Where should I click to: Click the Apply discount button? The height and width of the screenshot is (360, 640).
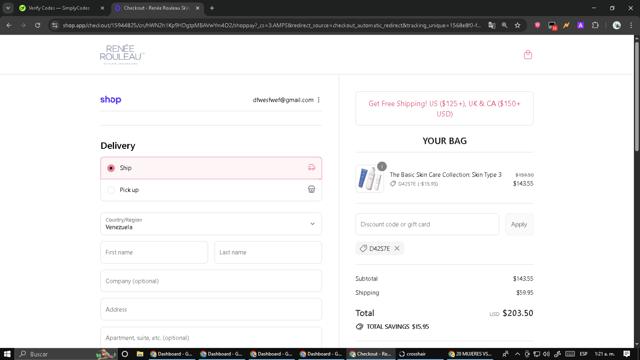519,224
